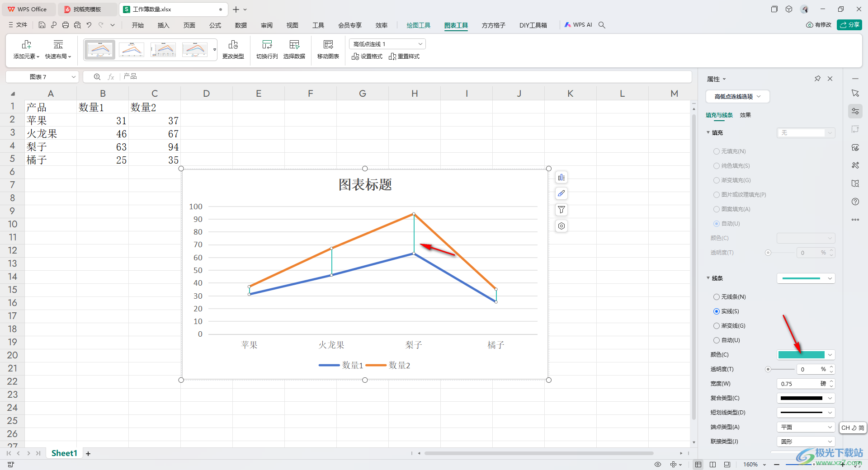This screenshot has width=868, height=470.
Task: Switch to normal view in status bar
Action: [698, 465]
